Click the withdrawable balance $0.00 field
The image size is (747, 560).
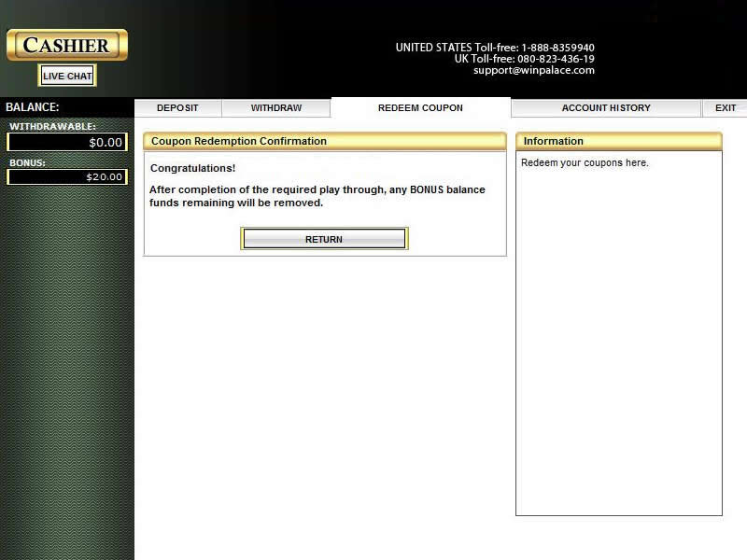[67, 142]
